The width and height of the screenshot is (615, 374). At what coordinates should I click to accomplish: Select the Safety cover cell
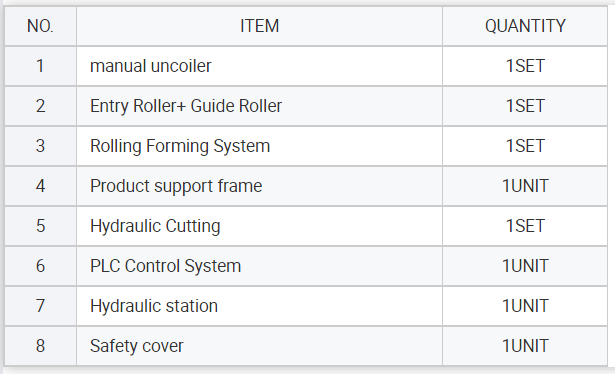259,346
